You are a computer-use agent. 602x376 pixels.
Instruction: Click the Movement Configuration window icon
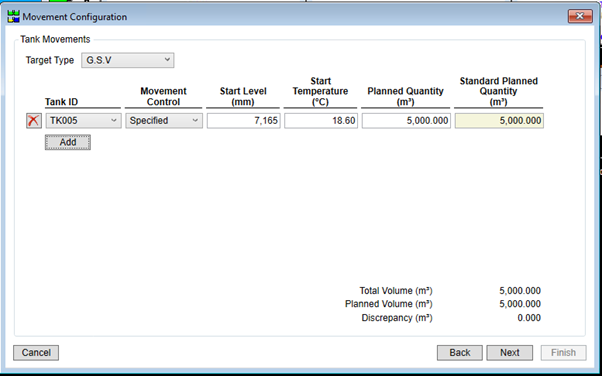(13, 17)
